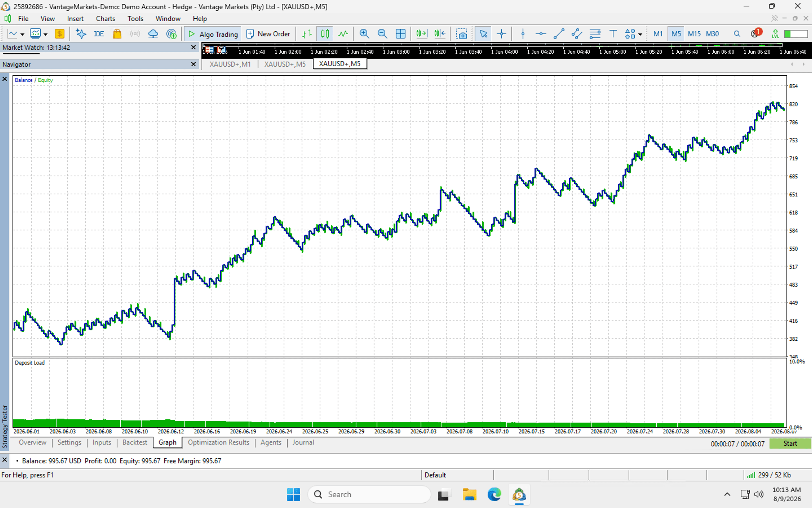Close the Strategy Tester panel
812x508 pixels.
(5, 79)
